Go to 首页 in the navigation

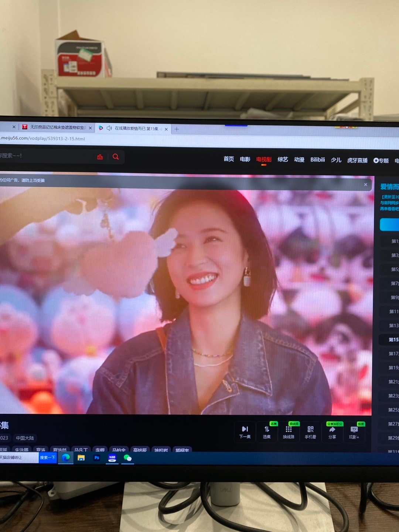(229, 159)
